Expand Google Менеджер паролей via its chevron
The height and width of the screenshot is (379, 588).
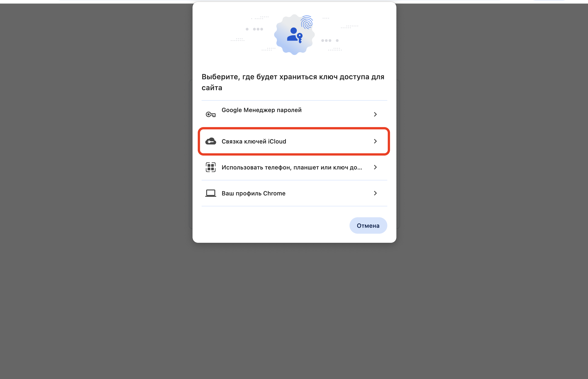tap(375, 114)
